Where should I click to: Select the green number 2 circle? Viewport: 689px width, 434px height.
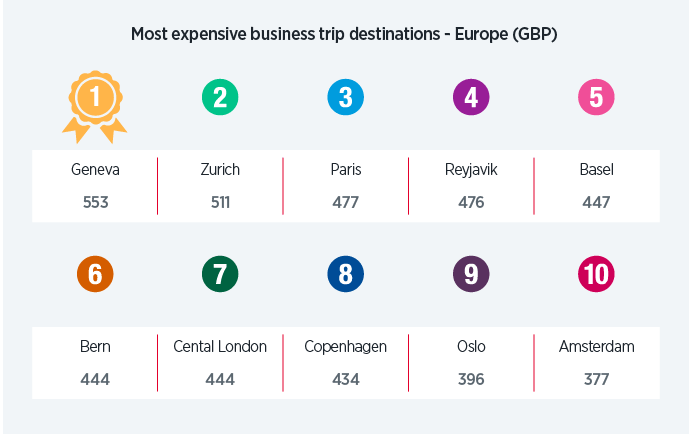220,97
